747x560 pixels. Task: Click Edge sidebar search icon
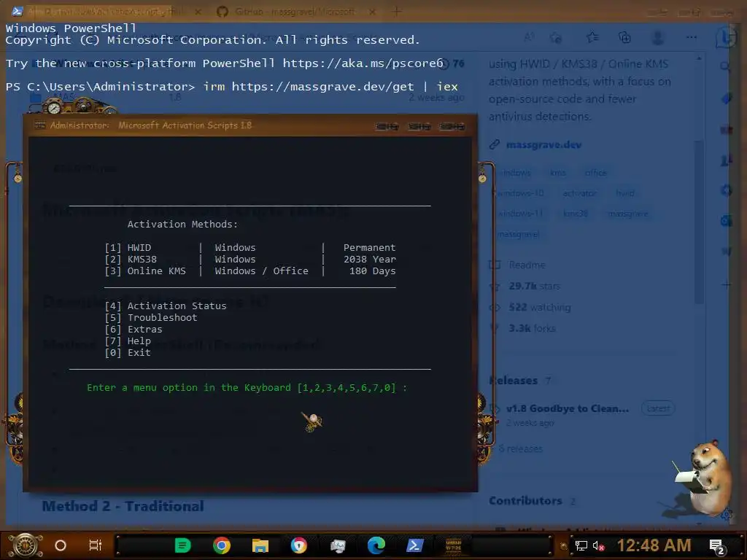[x=725, y=66]
